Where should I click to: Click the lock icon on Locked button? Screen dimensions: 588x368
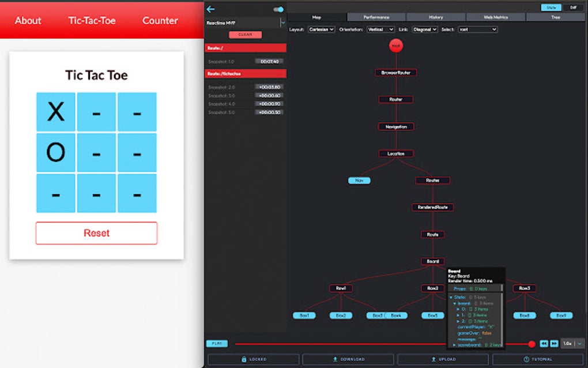click(x=244, y=359)
